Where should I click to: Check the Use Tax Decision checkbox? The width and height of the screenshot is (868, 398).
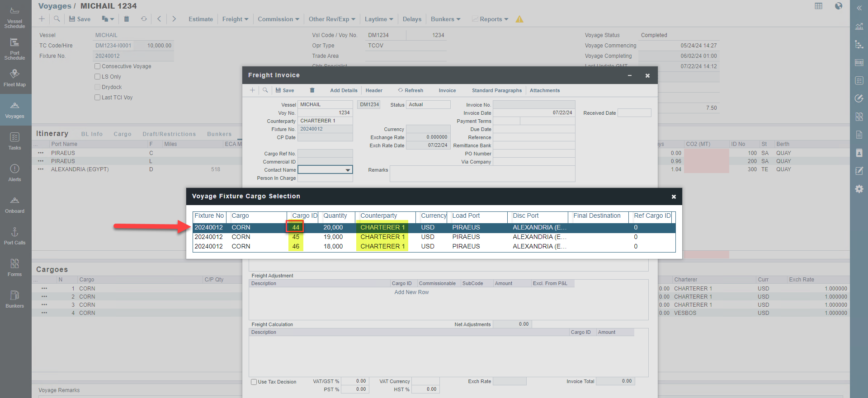254,382
